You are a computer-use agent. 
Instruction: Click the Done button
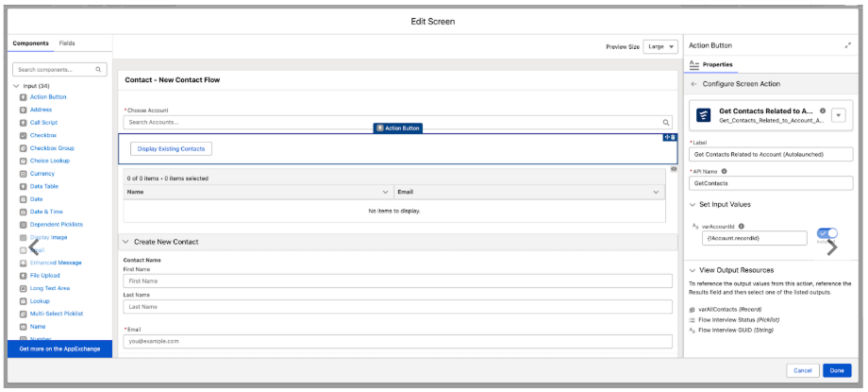(x=837, y=370)
